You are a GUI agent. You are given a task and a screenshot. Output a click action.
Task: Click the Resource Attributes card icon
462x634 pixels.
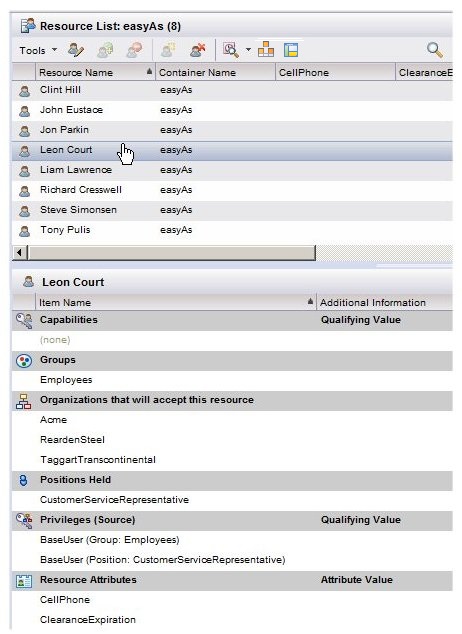pyautogui.click(x=24, y=581)
